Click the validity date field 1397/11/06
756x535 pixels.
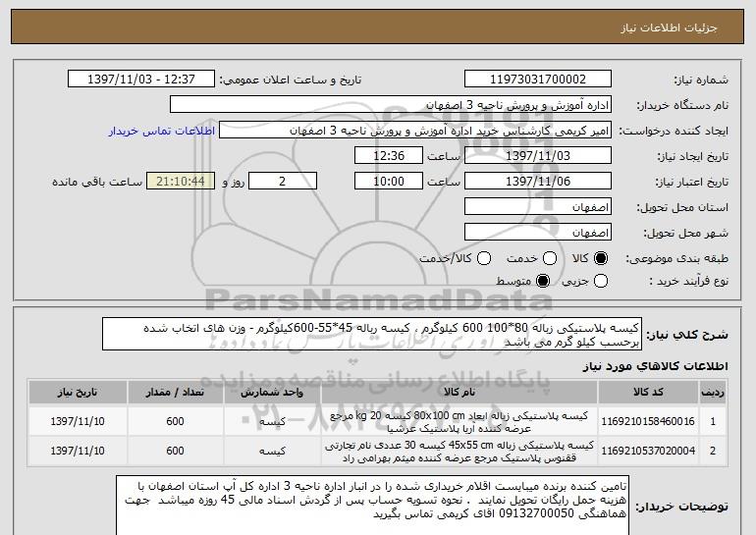pyautogui.click(x=538, y=182)
